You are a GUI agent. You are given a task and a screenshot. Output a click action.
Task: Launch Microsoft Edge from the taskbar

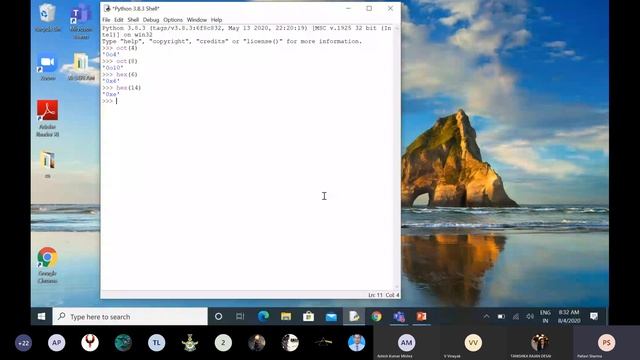click(x=263, y=316)
